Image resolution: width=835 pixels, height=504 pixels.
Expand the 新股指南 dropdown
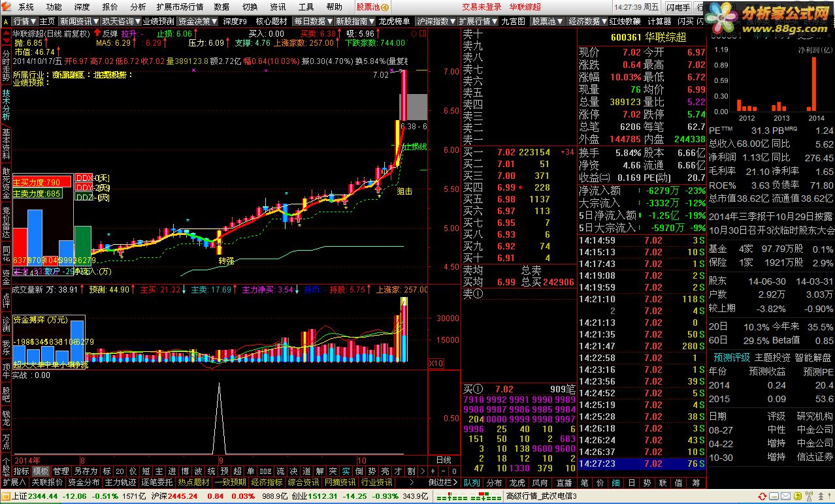pos(355,21)
